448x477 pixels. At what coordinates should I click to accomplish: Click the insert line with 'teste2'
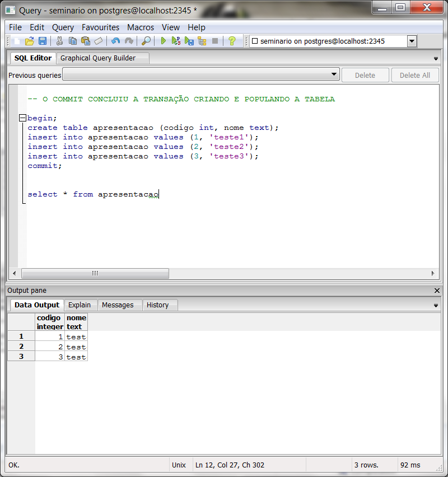[143, 147]
